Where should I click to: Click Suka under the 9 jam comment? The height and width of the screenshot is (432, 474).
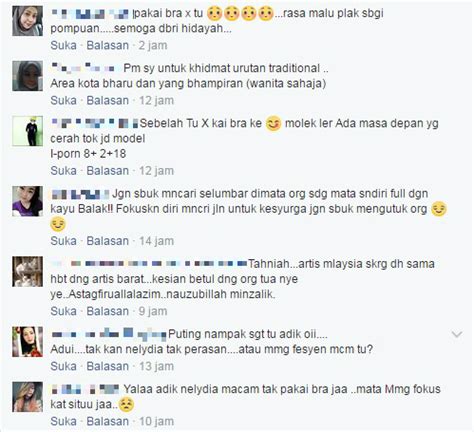[63, 311]
